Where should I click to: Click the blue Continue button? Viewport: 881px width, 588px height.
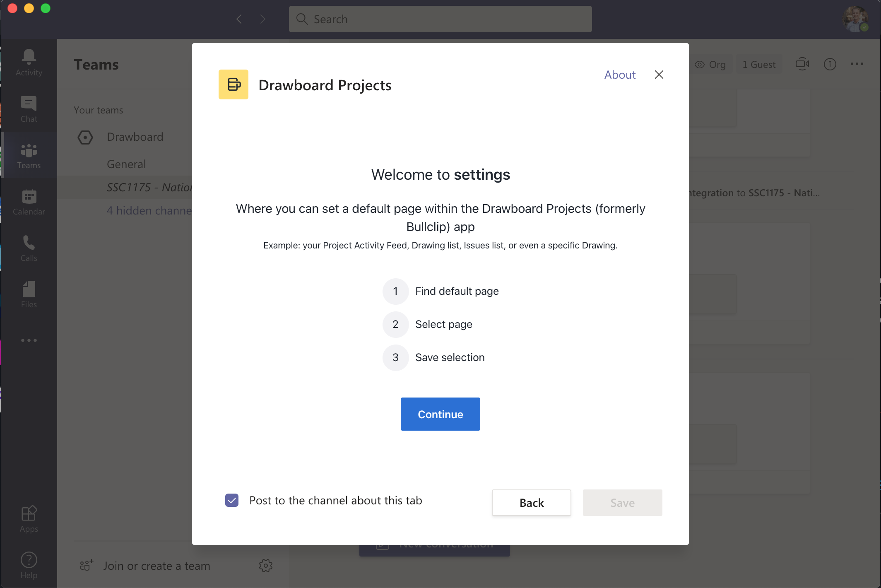point(440,414)
